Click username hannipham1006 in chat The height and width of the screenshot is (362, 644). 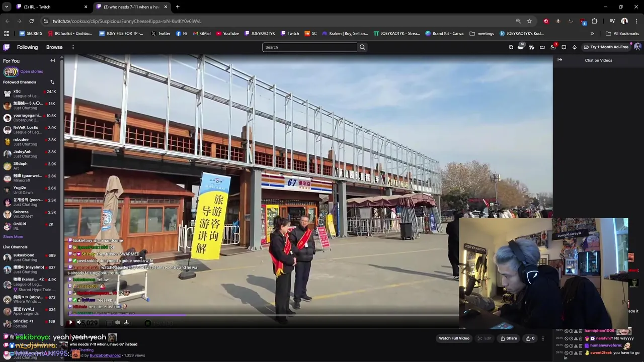point(600,331)
